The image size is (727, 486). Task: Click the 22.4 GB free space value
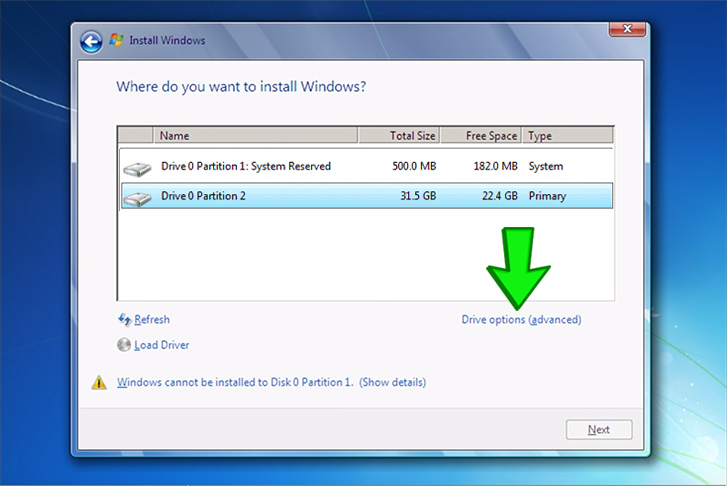(x=500, y=196)
